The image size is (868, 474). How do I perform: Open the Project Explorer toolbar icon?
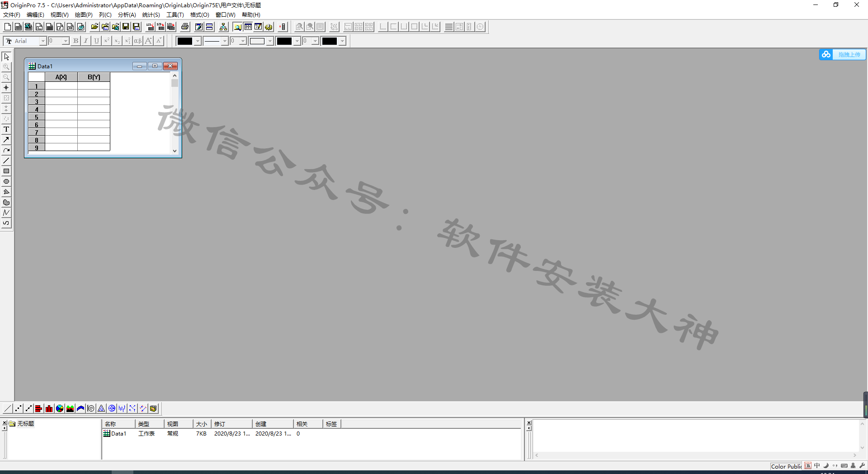pyautogui.click(x=237, y=27)
